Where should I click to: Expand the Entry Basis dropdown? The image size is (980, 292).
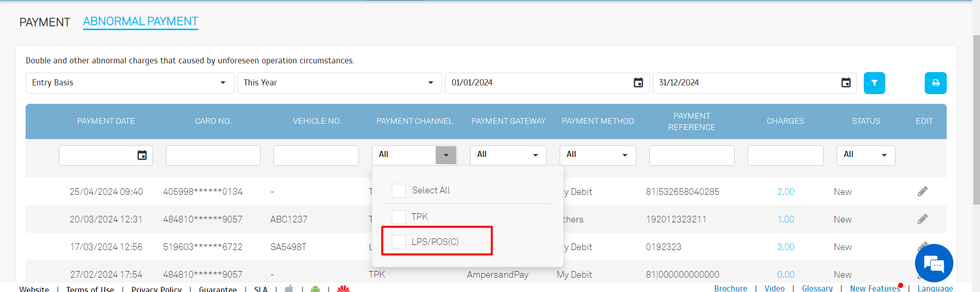130,83
